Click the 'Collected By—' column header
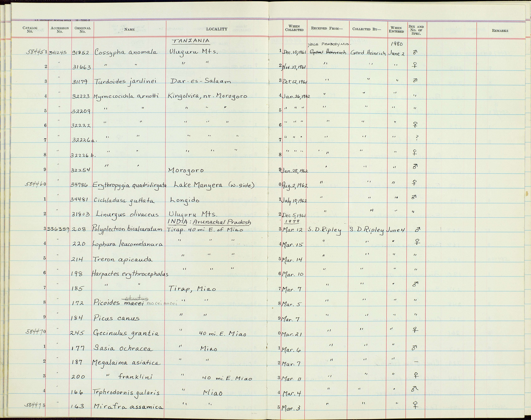This screenshot has height=420, width=531. [367, 29]
